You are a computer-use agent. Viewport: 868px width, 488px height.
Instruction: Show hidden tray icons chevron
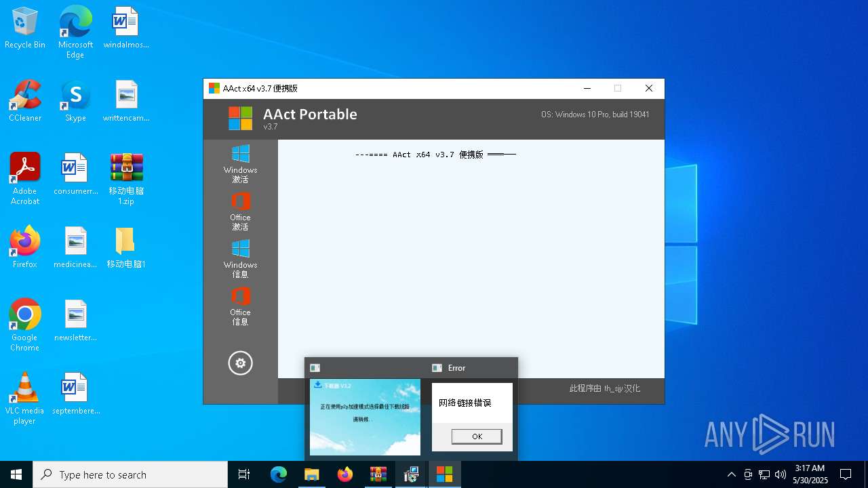(732, 474)
